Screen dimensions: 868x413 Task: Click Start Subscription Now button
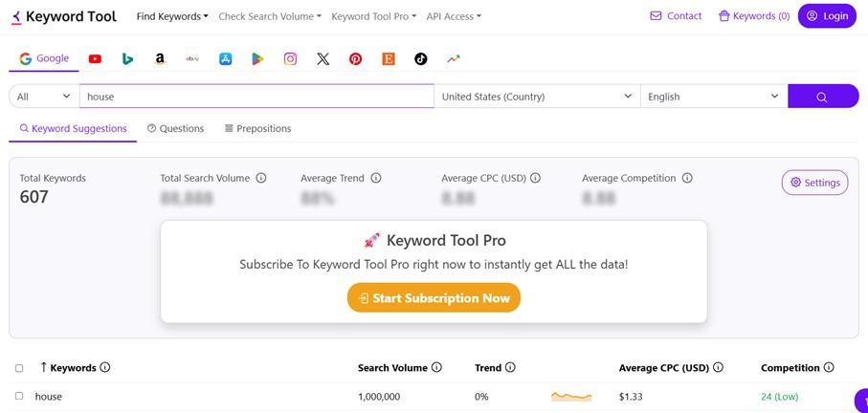point(434,298)
